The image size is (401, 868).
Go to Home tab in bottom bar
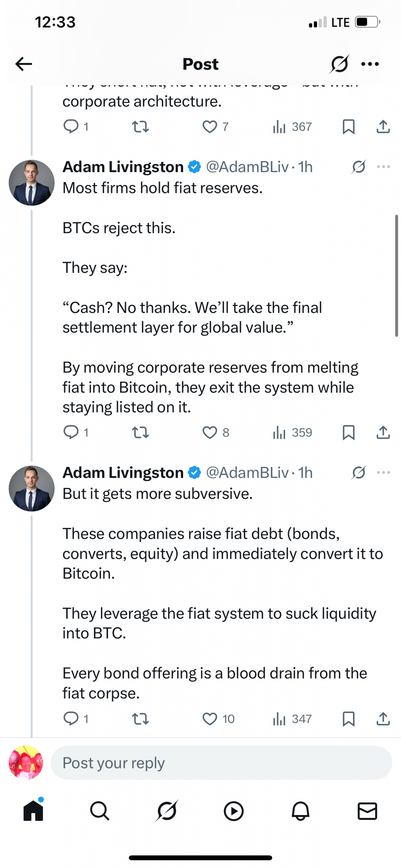33,811
